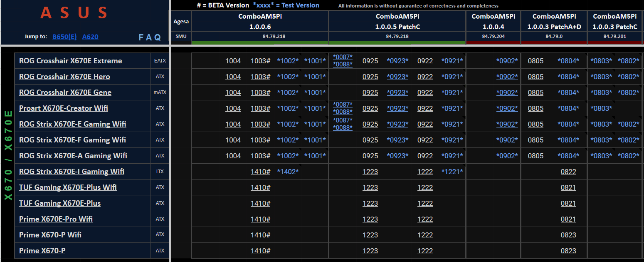Download BIOS 0823 for Prime X670-P Wifi

pyautogui.click(x=568, y=235)
